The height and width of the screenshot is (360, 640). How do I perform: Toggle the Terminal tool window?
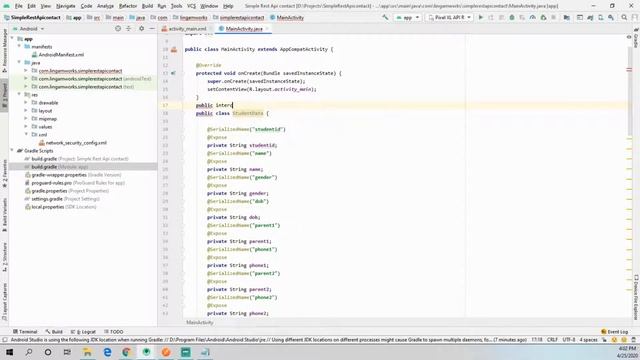pyautogui.click(x=25, y=332)
